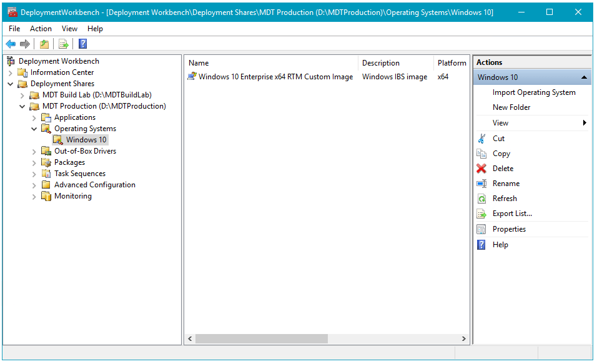Click the Export List icon in the toolbar
Viewport: 597px width, 364px height.
click(x=63, y=44)
